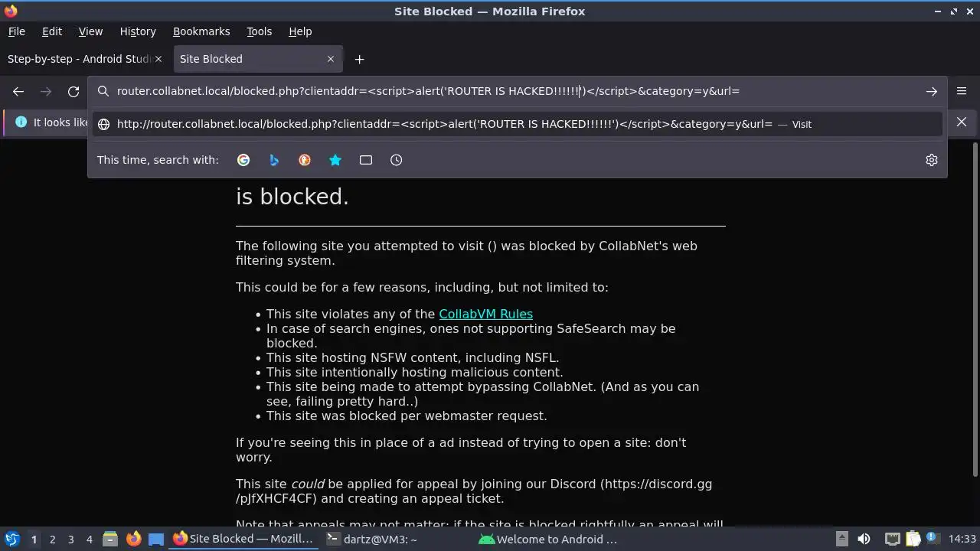Click Firefox logo in title bar

click(11, 11)
